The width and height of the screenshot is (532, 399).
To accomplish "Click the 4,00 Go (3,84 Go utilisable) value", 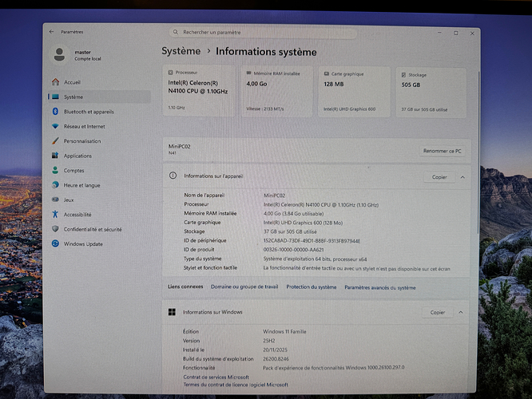I will pyautogui.click(x=293, y=214).
